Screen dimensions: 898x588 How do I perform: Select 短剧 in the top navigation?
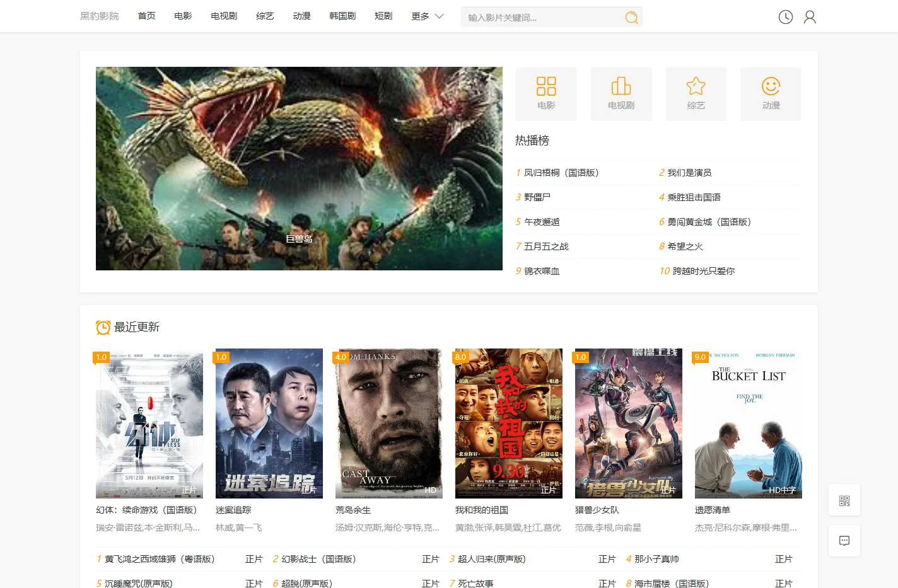[383, 16]
